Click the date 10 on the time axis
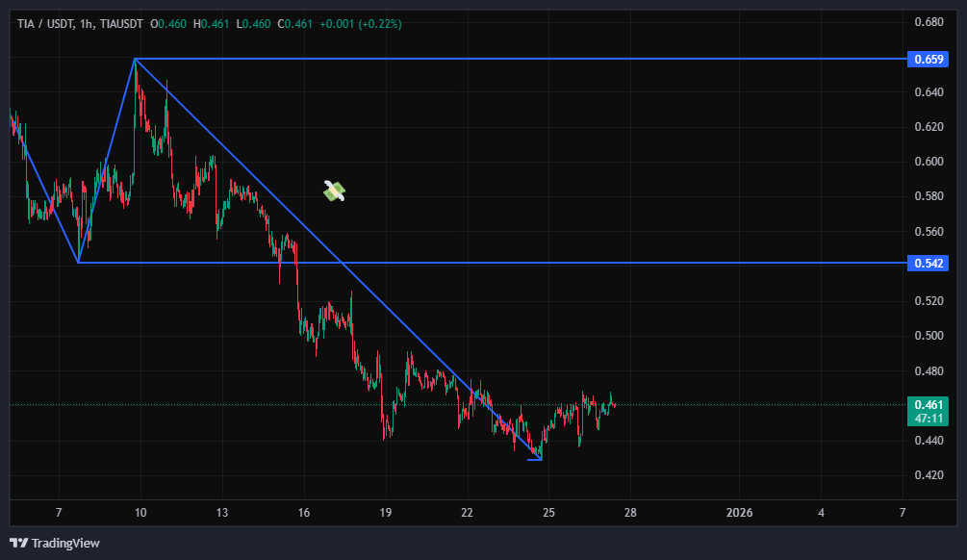 140,513
